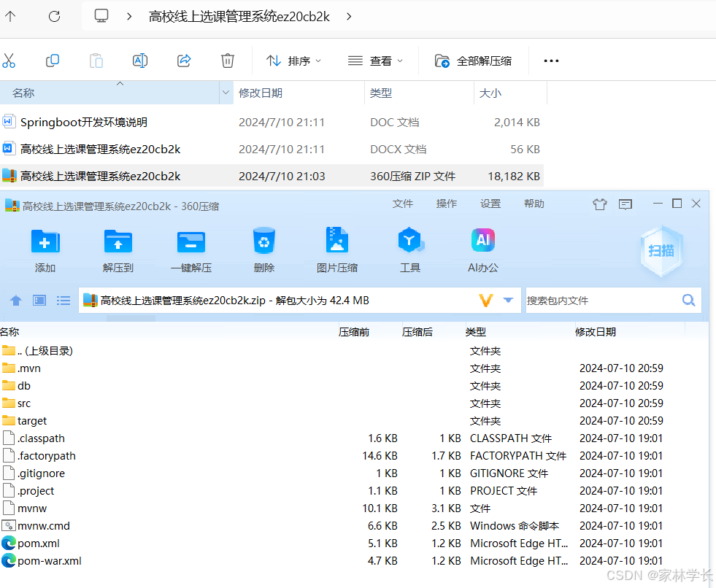The image size is (716, 588).
Task: Click the 扫描 scan hexagon button
Action: click(661, 251)
